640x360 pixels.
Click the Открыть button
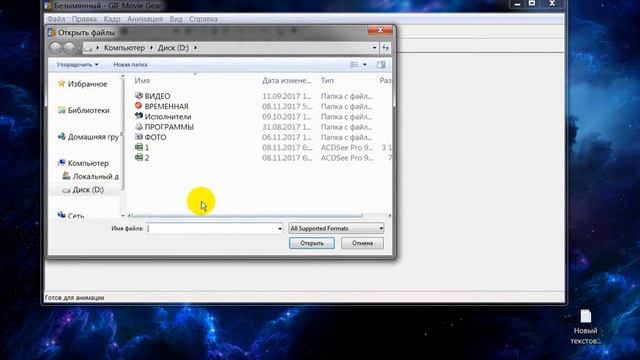tap(312, 243)
